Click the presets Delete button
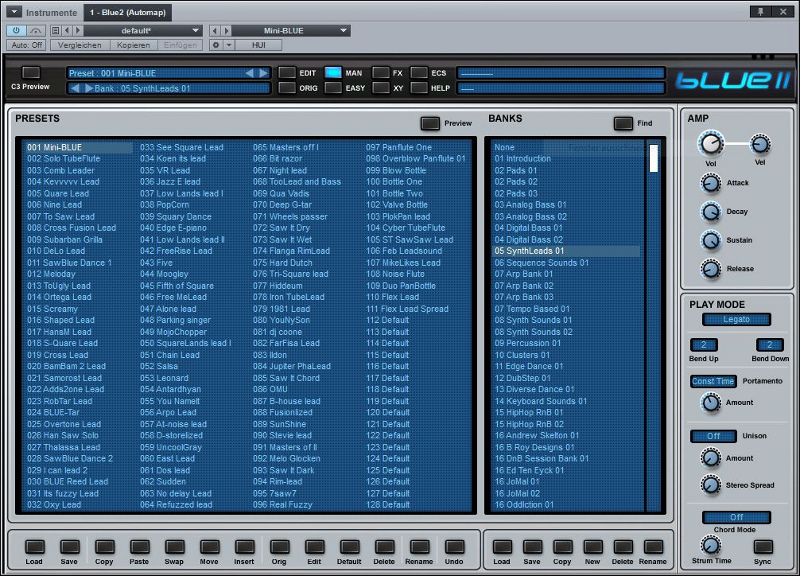Viewport: 800px width, 576px height. (384, 547)
